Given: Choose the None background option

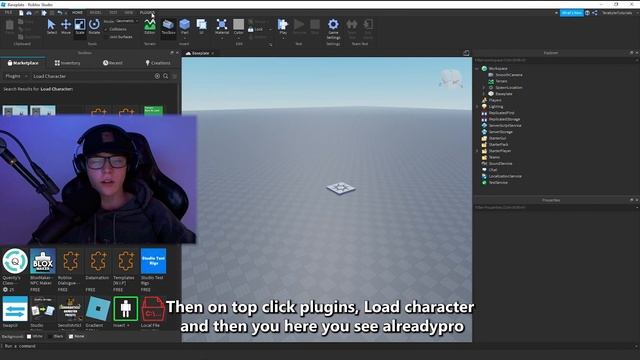Looking at the screenshot, I should [76, 337].
